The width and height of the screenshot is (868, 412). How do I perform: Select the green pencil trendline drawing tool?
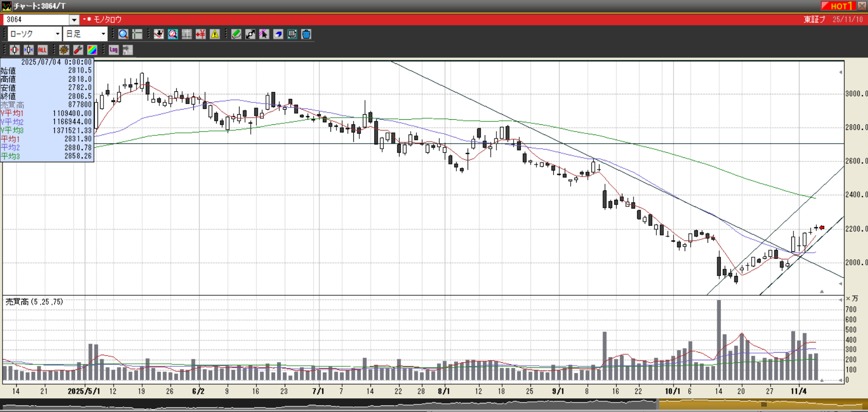[236, 34]
